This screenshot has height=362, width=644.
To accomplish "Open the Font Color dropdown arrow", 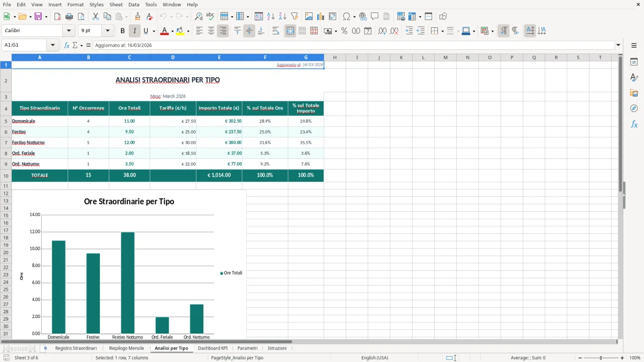I will click(172, 31).
